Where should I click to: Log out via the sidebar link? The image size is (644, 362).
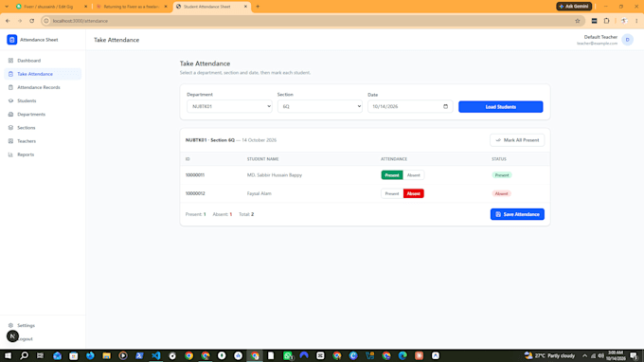[26, 339]
